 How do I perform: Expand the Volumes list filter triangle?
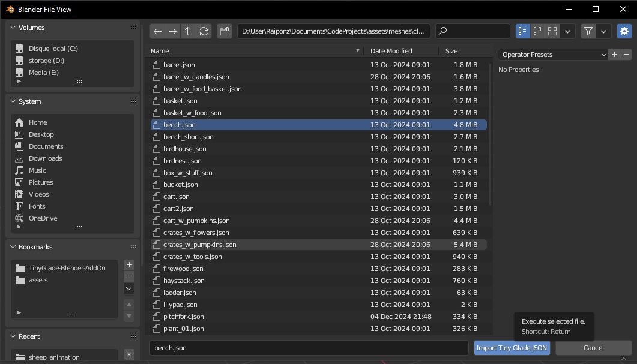pyautogui.click(x=19, y=81)
